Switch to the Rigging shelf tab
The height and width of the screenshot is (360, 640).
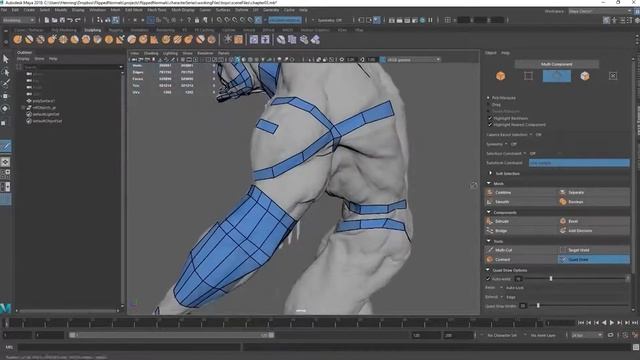point(115,30)
